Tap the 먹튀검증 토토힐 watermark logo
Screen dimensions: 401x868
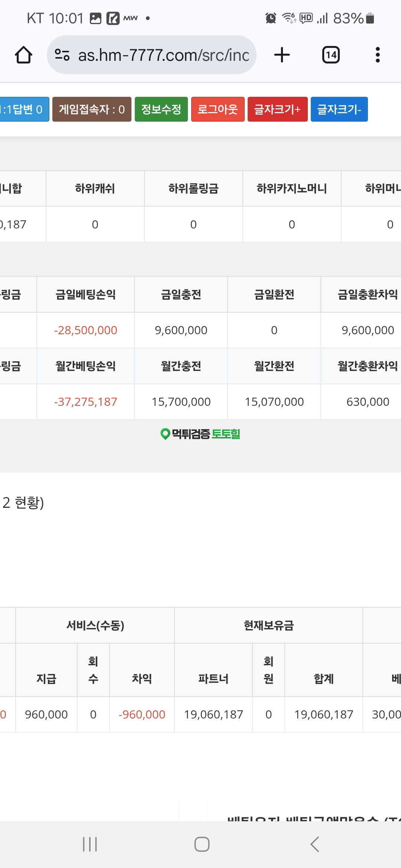200,434
